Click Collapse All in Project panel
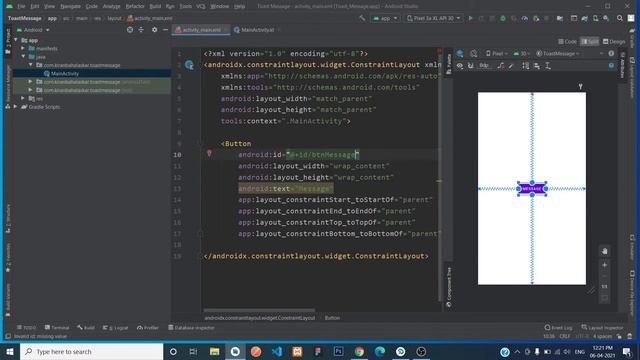Image resolution: width=640 pixels, height=360 pixels. (x=141, y=30)
